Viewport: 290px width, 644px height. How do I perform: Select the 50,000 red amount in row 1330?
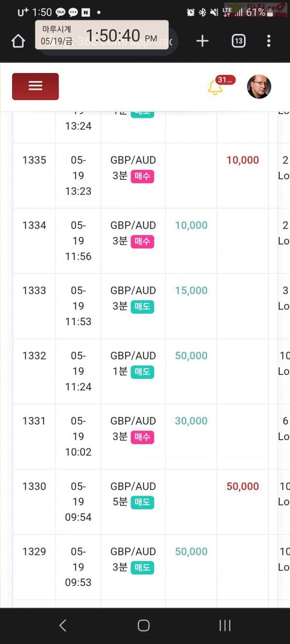click(x=243, y=487)
